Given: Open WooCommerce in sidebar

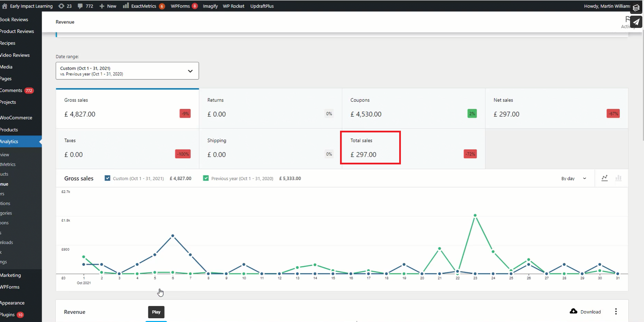Looking at the screenshot, I should pos(16,118).
